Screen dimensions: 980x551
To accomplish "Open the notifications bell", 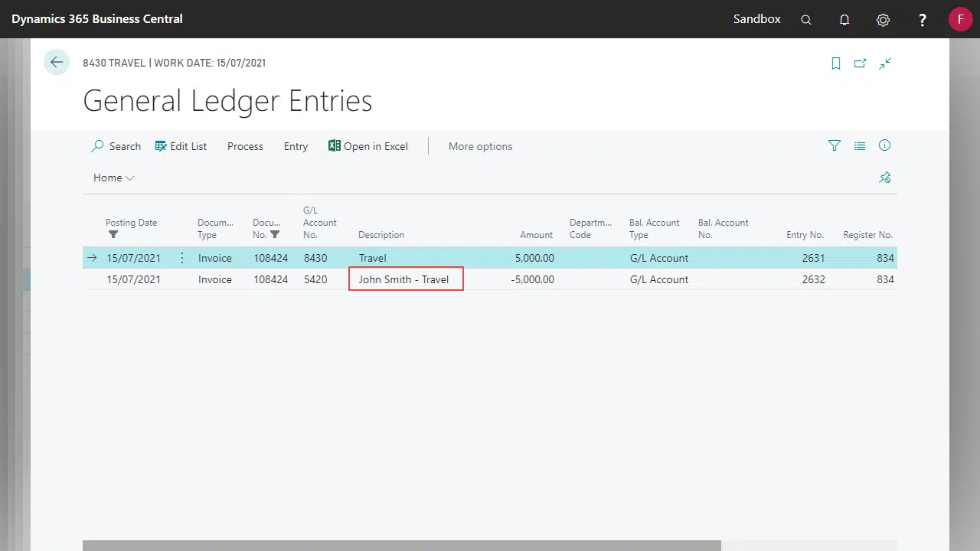I will [x=844, y=20].
